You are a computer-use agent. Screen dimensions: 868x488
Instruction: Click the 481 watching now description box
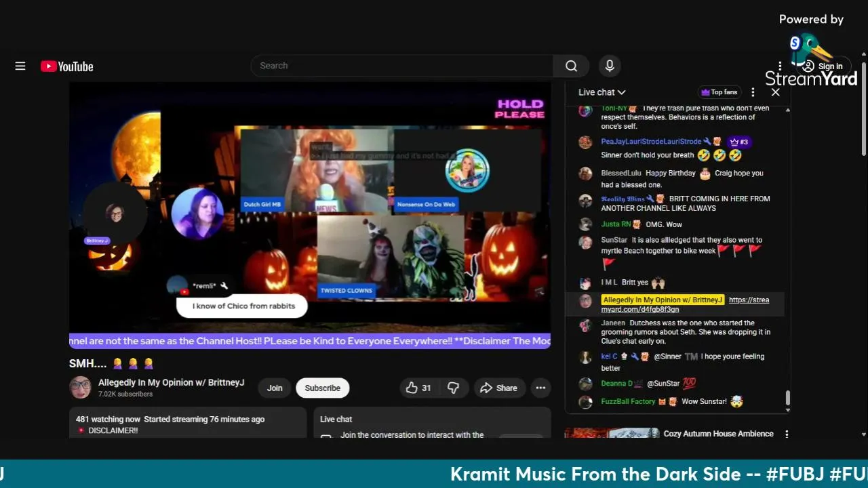click(188, 422)
